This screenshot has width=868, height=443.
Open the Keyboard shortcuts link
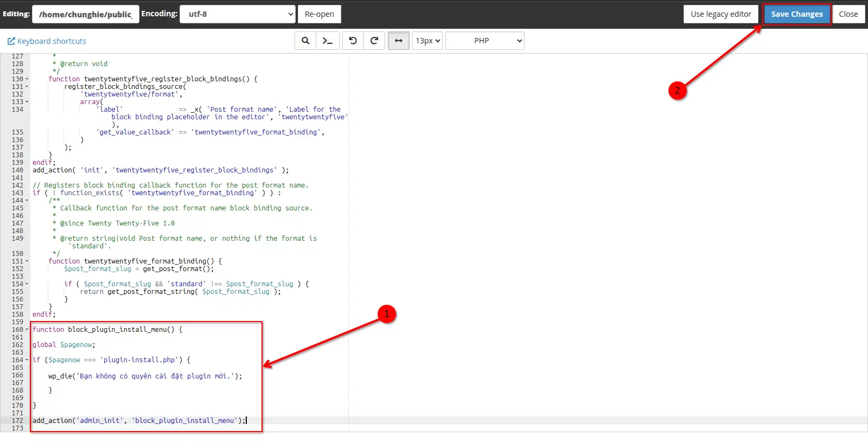[x=47, y=41]
